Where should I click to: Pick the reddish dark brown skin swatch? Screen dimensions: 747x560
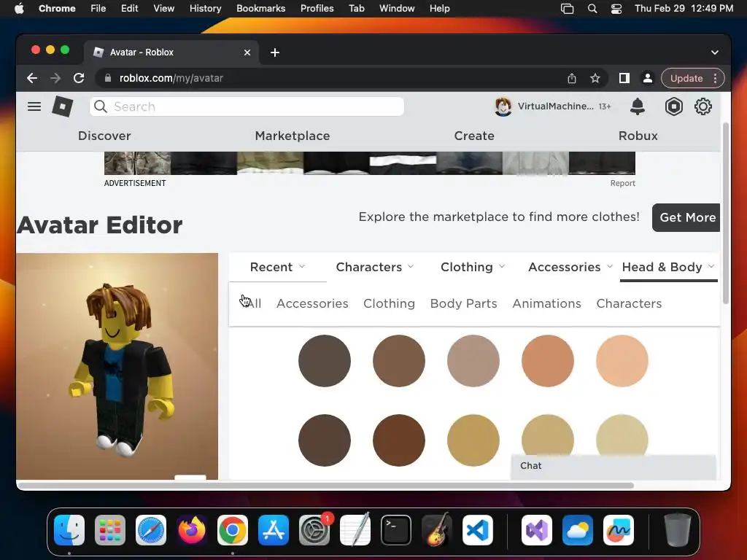tap(399, 440)
